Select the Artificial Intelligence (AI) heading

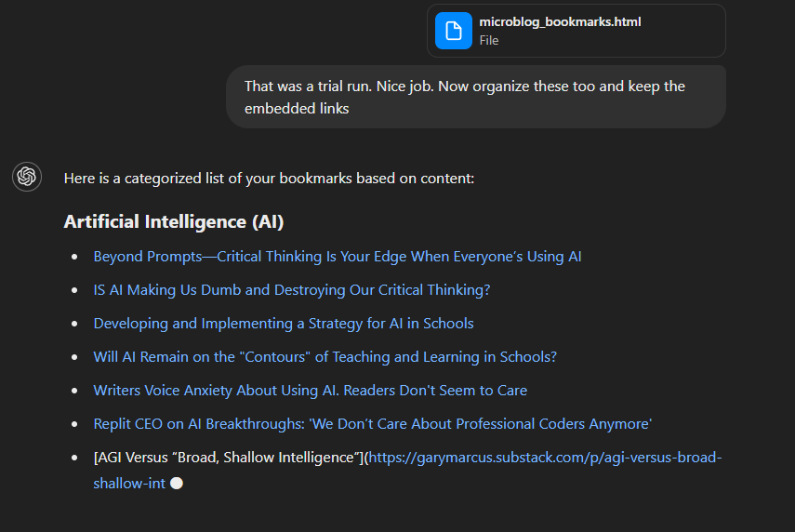click(x=174, y=222)
